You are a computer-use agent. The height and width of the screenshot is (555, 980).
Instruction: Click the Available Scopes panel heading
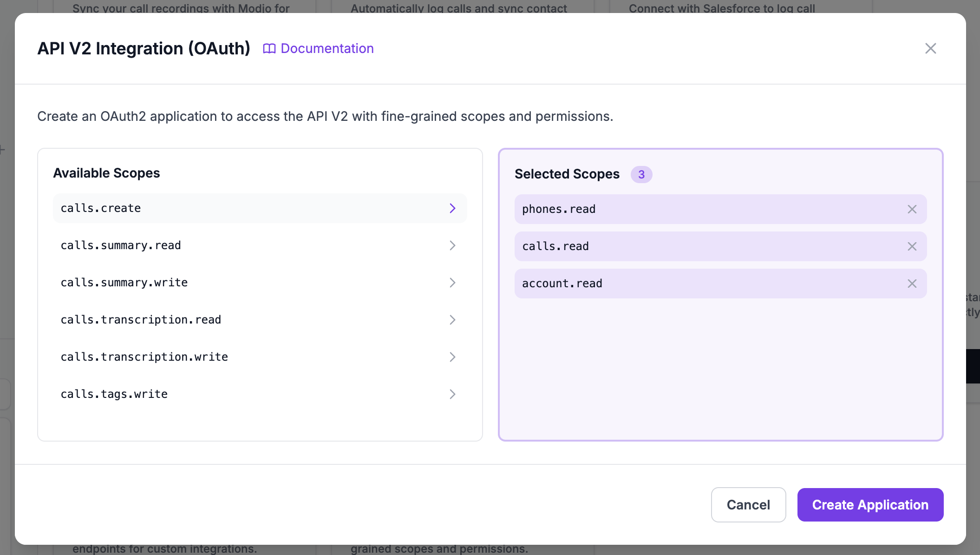[106, 173]
